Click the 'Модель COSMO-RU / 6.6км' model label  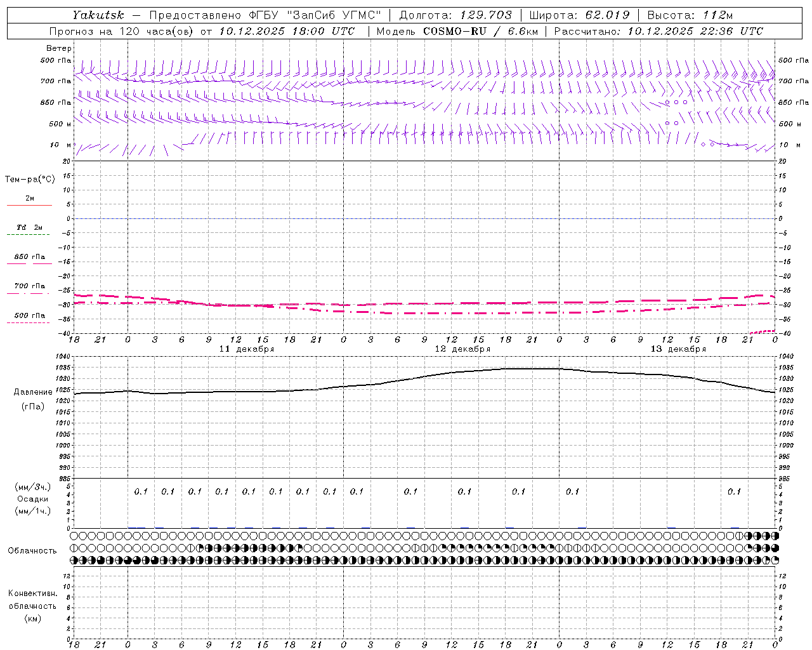(x=457, y=31)
